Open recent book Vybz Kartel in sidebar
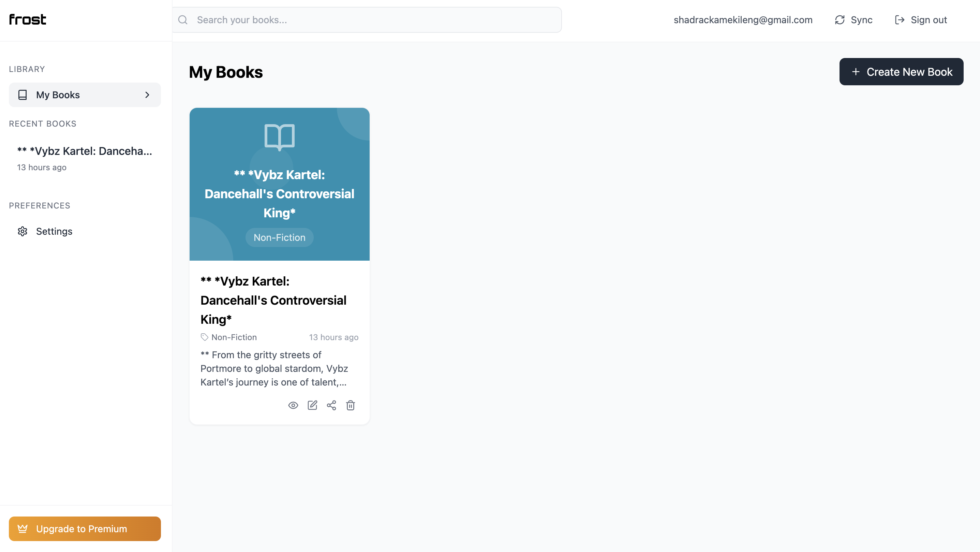980x552 pixels. coord(85,151)
